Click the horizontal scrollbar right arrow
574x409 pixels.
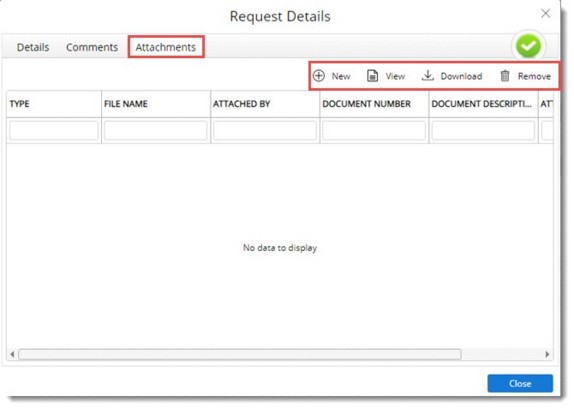(x=547, y=354)
